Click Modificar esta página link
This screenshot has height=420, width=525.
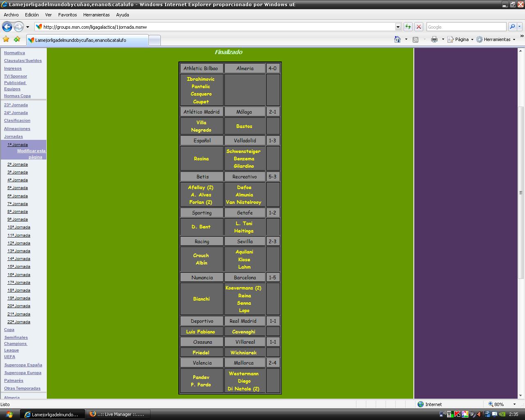pos(31,154)
